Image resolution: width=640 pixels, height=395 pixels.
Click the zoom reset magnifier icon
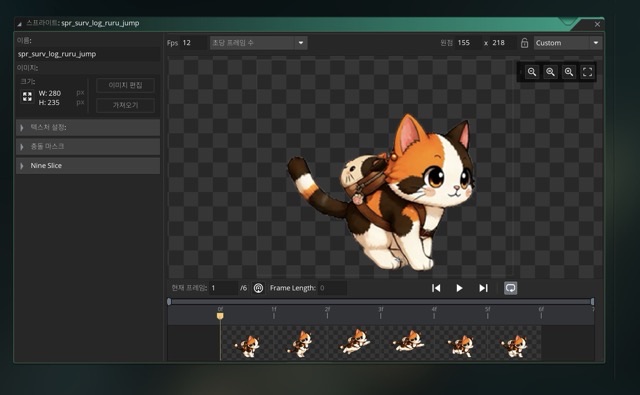550,72
